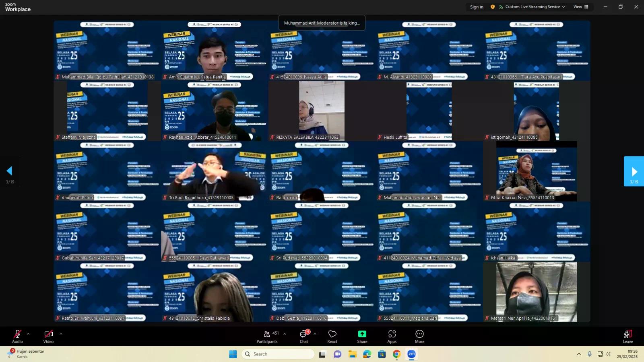Select Tri Budi Binanthoro's video tile
The width and height of the screenshot is (644, 362).
tap(215, 171)
